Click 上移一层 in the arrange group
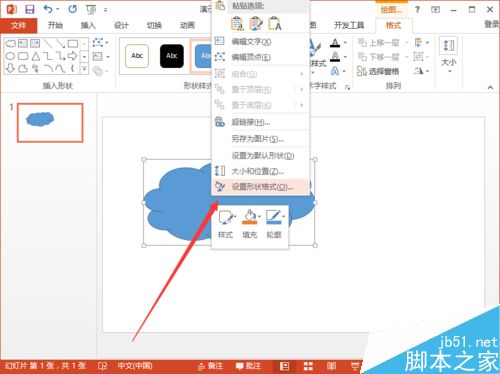Image resolution: width=500 pixels, height=374 pixels. click(378, 43)
